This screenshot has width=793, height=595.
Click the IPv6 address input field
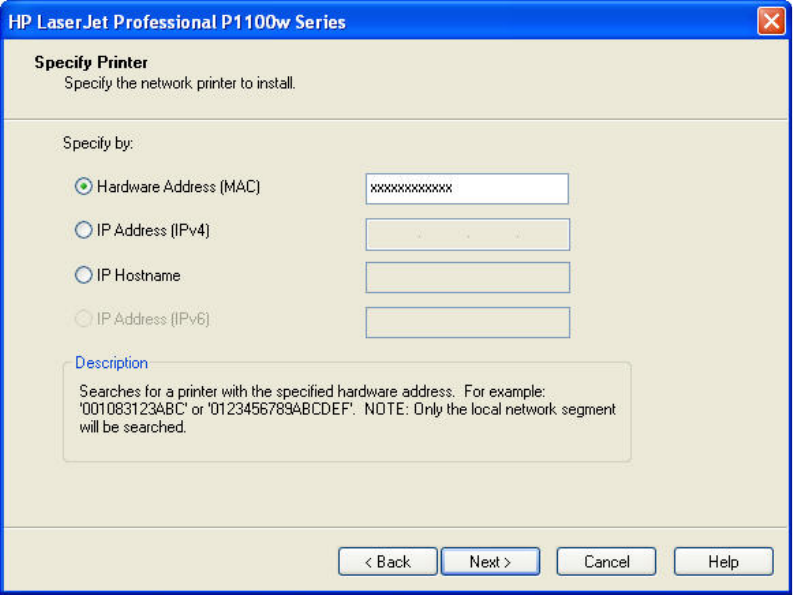(467, 322)
